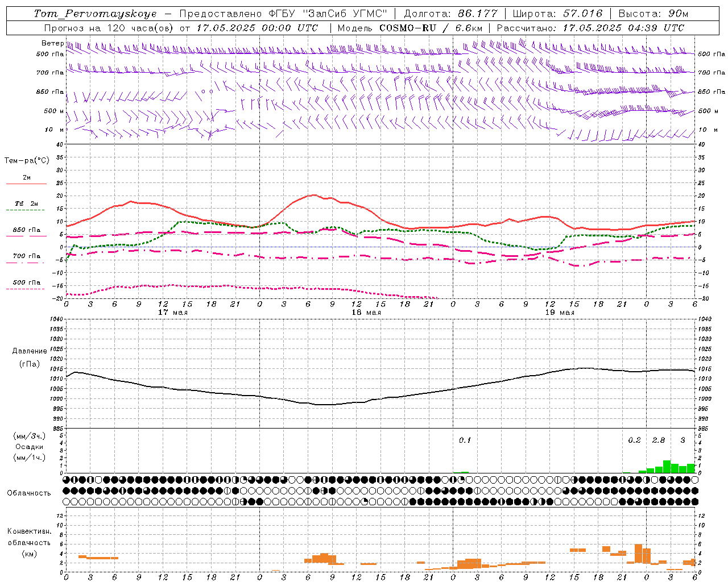Click the (мм/1ч.) precipitation unit label
728x582 pixels.
tap(30, 458)
